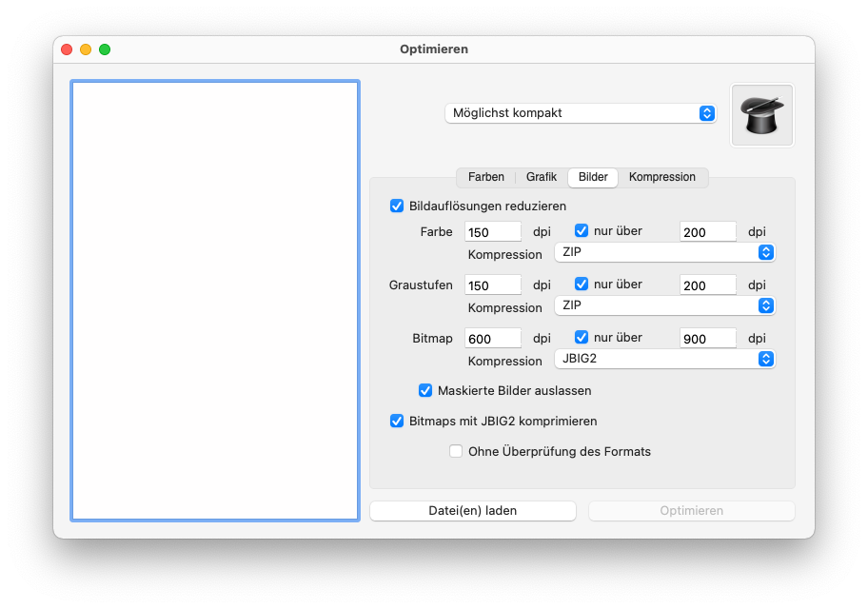Click the empty file list area
Viewport: 868px width, 609px height.
pos(215,301)
